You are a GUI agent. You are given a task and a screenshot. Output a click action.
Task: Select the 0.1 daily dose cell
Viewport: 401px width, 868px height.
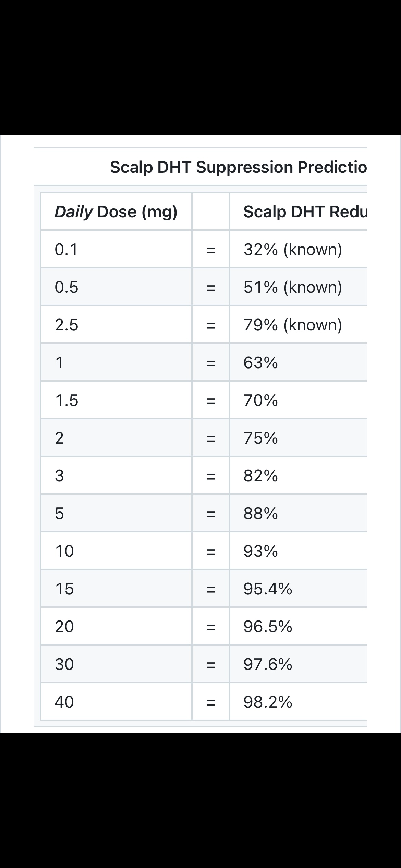[x=66, y=249]
